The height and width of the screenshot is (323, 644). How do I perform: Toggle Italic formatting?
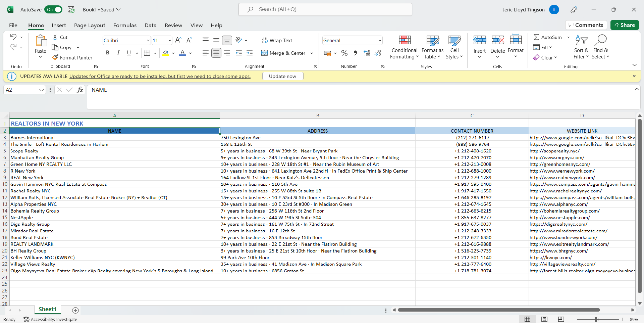[118, 53]
